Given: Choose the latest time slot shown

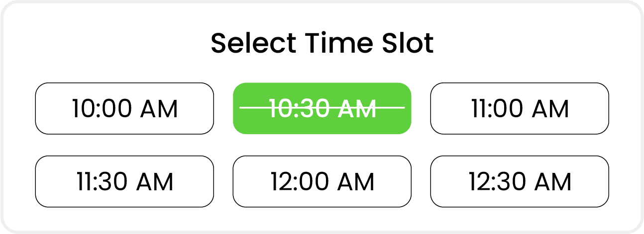Looking at the screenshot, I should point(519,181).
